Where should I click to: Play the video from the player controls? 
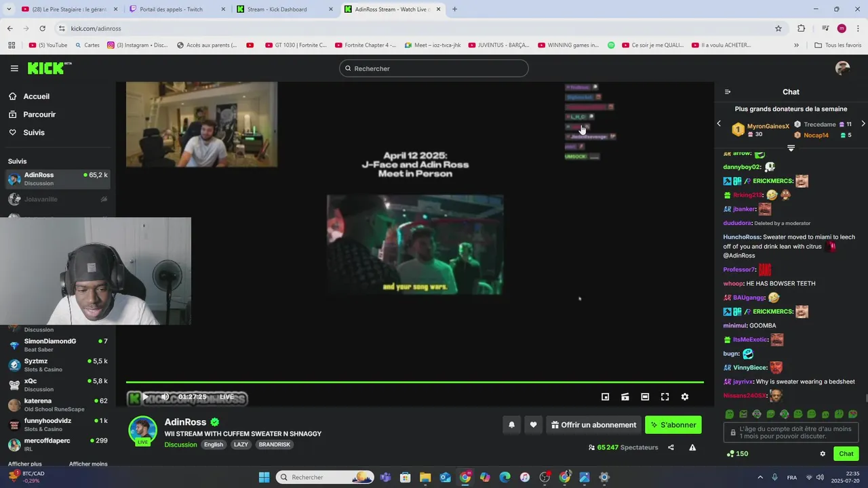[x=145, y=397]
